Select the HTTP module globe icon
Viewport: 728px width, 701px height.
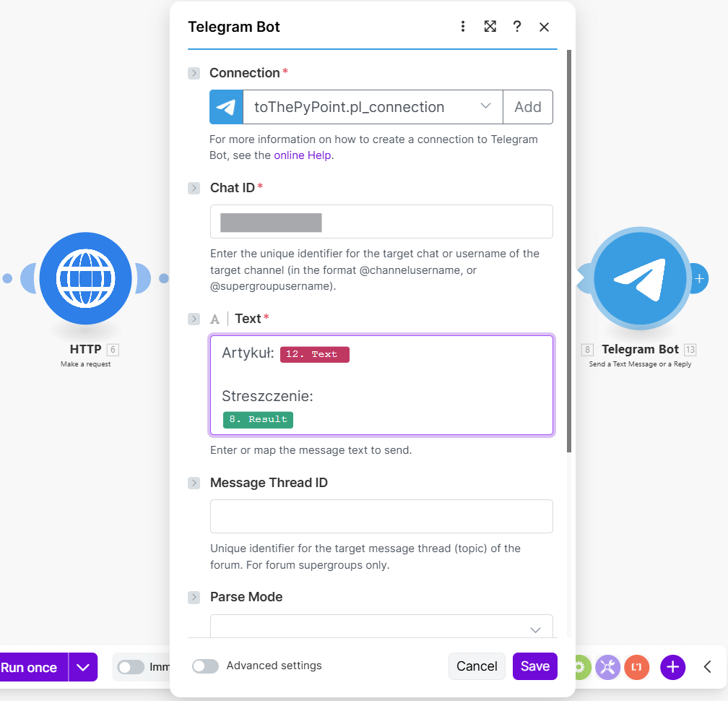[x=85, y=278]
